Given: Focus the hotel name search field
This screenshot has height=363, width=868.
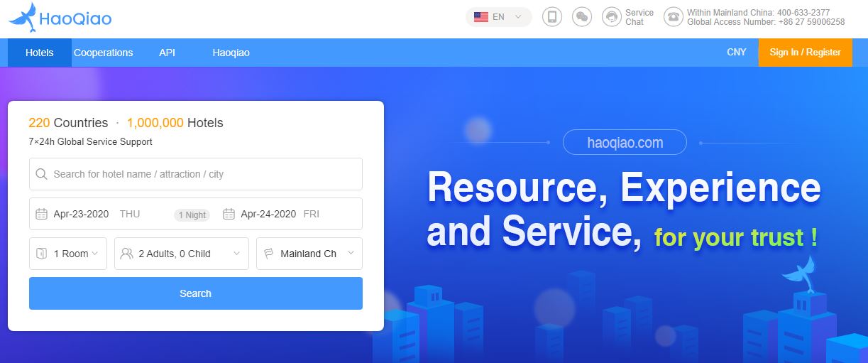Looking at the screenshot, I should click(196, 174).
